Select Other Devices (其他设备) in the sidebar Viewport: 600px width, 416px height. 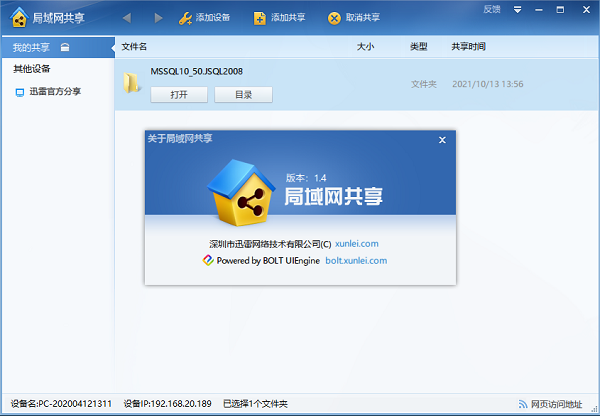click(x=32, y=69)
